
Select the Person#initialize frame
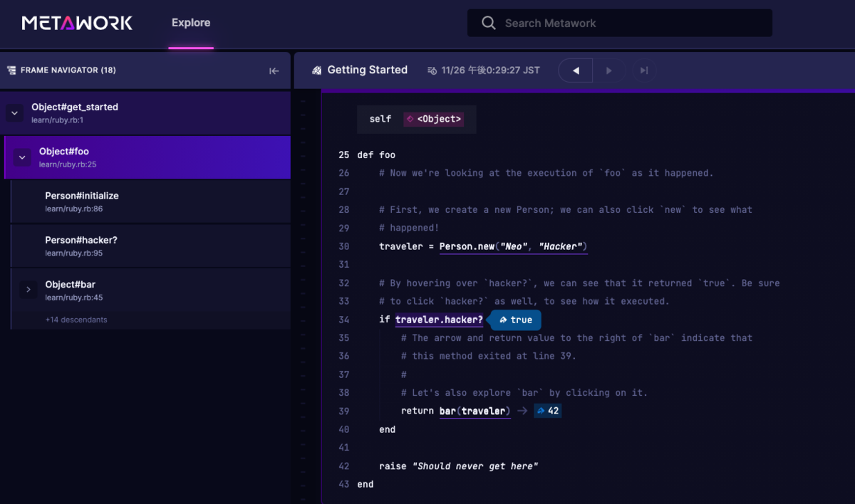pos(151,201)
